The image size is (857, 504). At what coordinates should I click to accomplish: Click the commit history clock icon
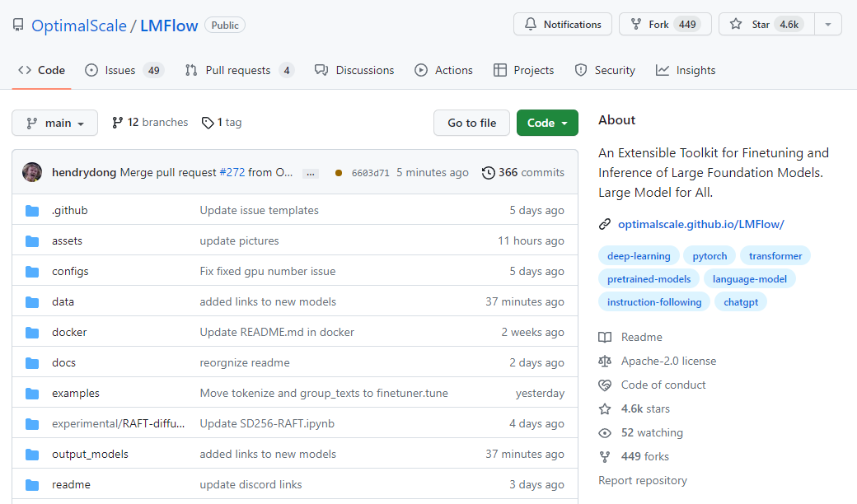click(x=488, y=173)
